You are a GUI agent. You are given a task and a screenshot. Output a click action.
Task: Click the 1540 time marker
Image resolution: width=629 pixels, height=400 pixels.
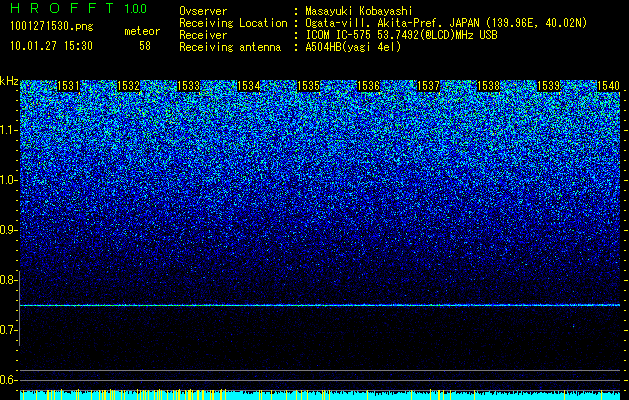pyautogui.click(x=609, y=86)
